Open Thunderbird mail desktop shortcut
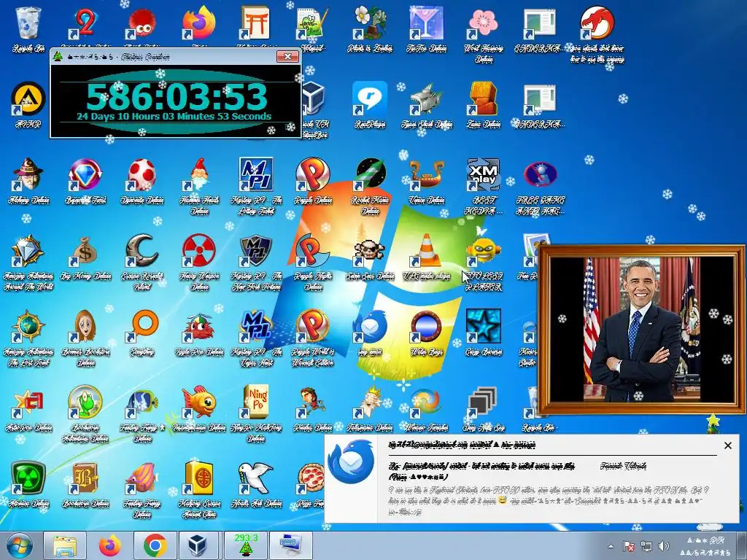Image resolution: width=747 pixels, height=560 pixels. pyautogui.click(x=370, y=326)
